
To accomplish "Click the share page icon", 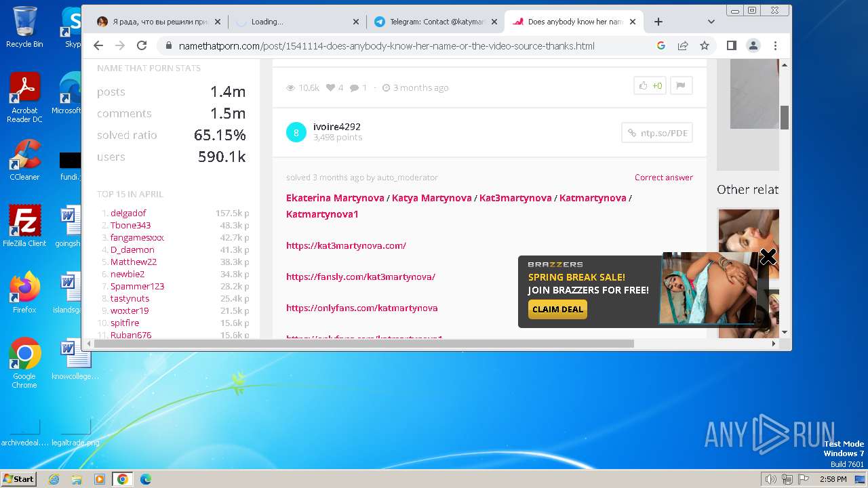I will click(683, 45).
